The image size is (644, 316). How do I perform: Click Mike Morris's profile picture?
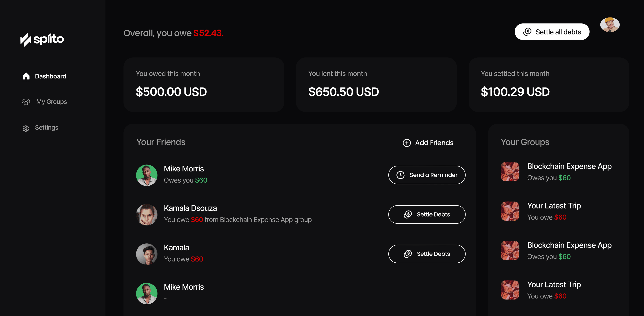[x=147, y=175]
